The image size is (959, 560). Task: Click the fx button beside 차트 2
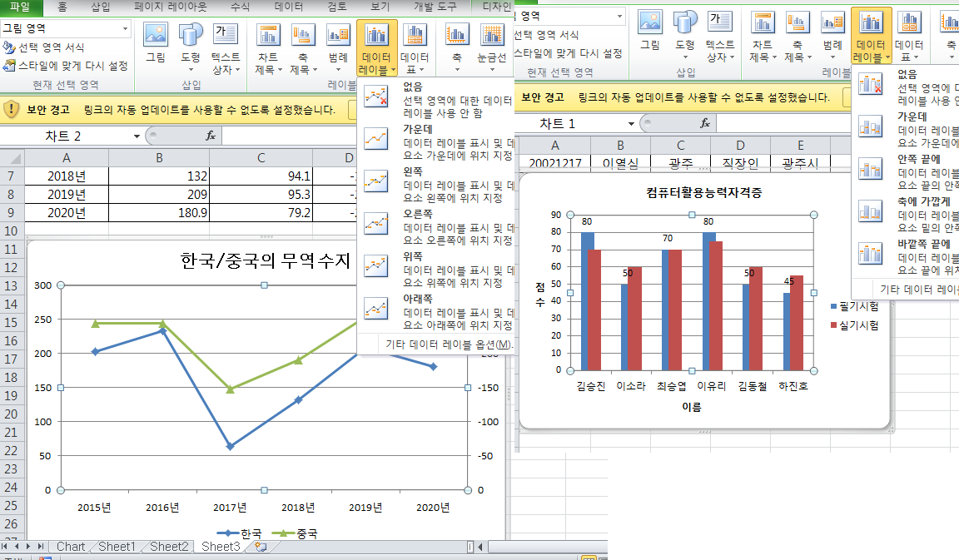211,136
